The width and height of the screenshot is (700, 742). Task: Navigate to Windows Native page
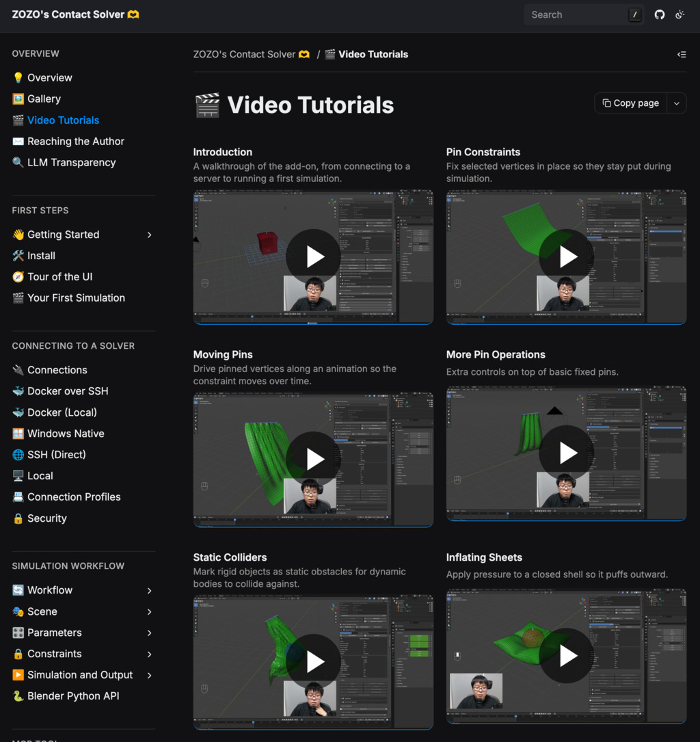pos(66,434)
